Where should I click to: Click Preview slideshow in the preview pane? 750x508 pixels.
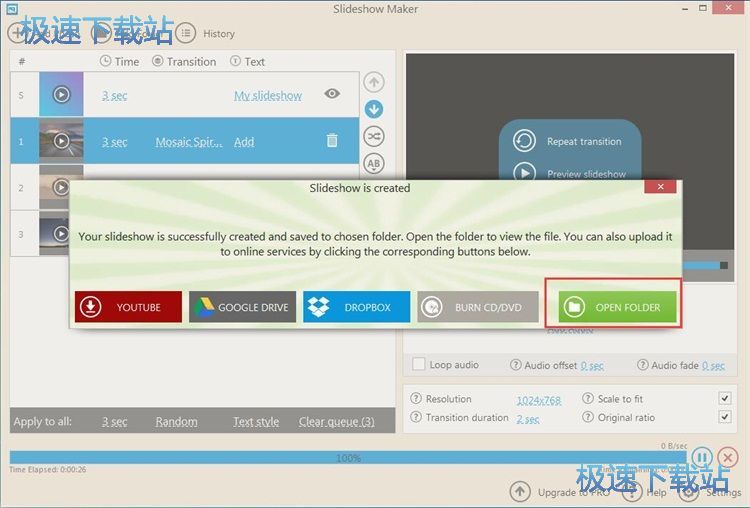569,173
